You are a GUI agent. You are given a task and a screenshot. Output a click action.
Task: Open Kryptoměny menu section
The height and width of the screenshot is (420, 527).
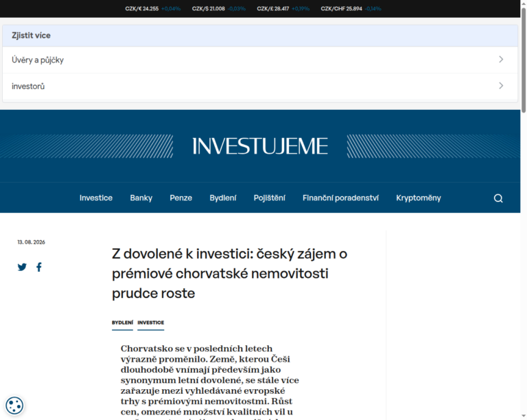coord(419,198)
